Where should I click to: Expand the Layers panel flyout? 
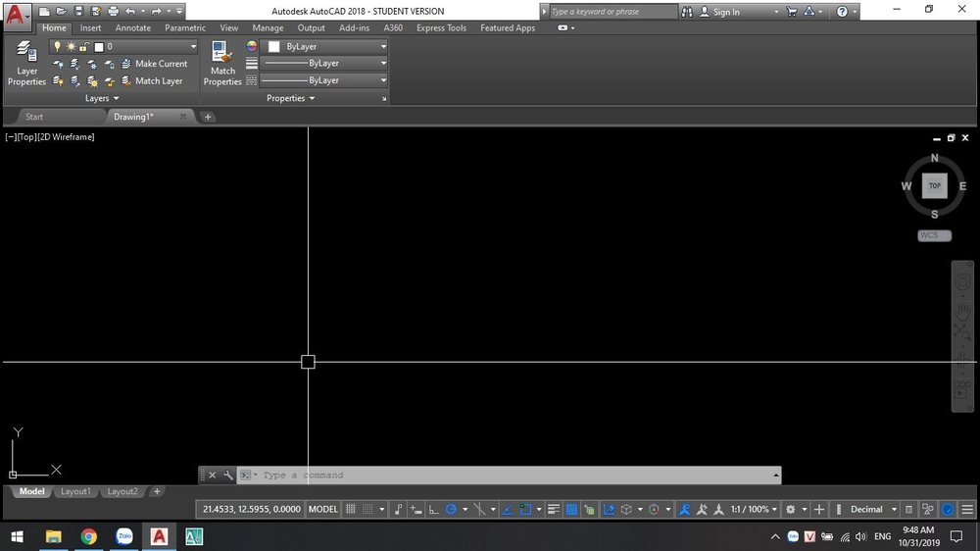(x=102, y=98)
